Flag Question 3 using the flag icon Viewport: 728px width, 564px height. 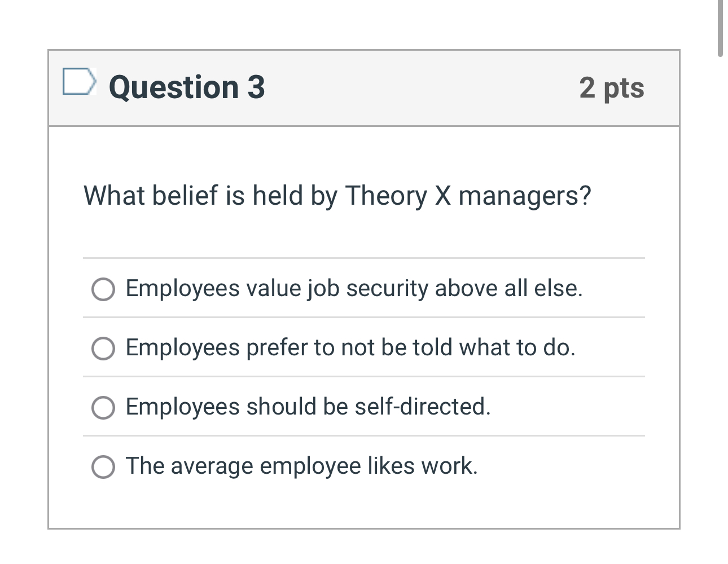point(78,82)
